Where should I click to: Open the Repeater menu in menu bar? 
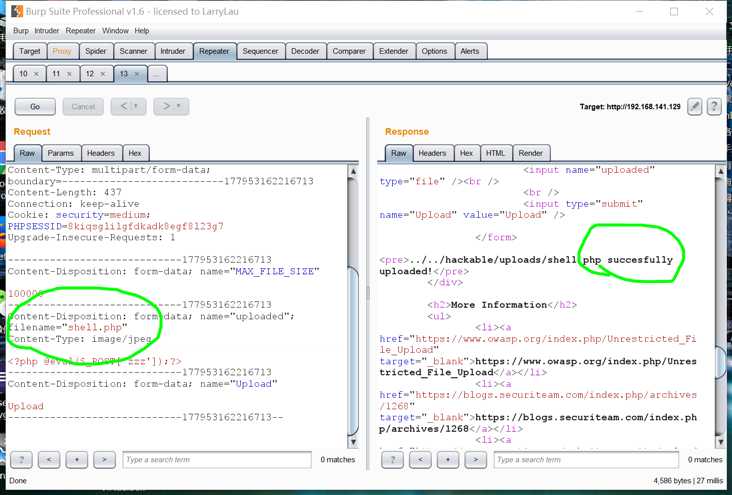coord(80,31)
